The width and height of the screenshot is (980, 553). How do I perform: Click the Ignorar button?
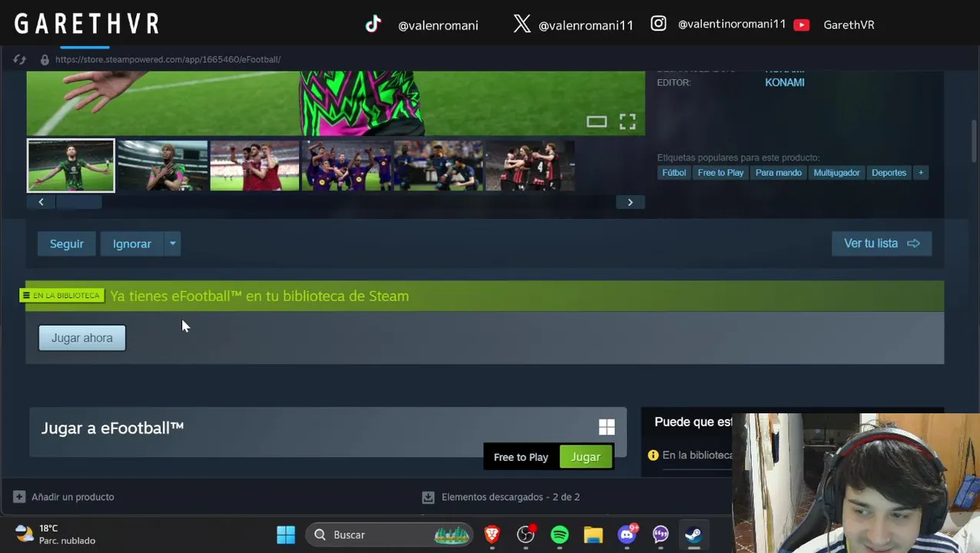pos(132,243)
